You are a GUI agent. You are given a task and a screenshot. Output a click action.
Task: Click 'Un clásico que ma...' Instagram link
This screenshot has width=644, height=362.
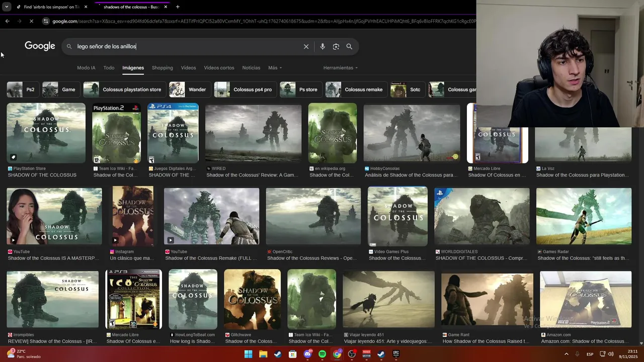[x=132, y=258]
